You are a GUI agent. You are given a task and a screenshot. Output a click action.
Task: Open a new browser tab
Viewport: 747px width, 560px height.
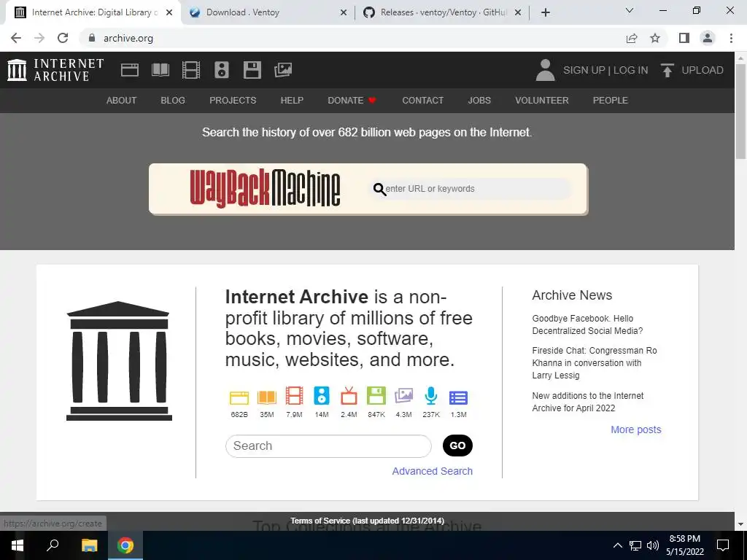(x=546, y=13)
